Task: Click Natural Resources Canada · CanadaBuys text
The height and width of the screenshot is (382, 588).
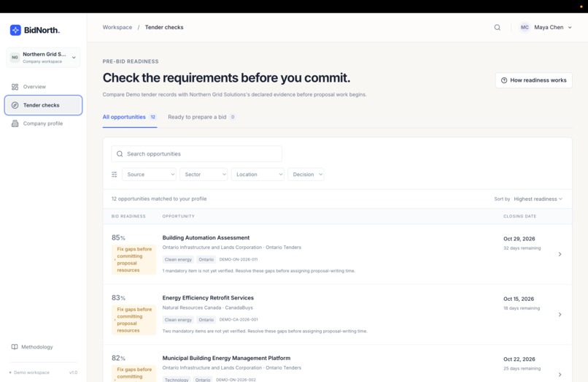Action: click(x=208, y=307)
